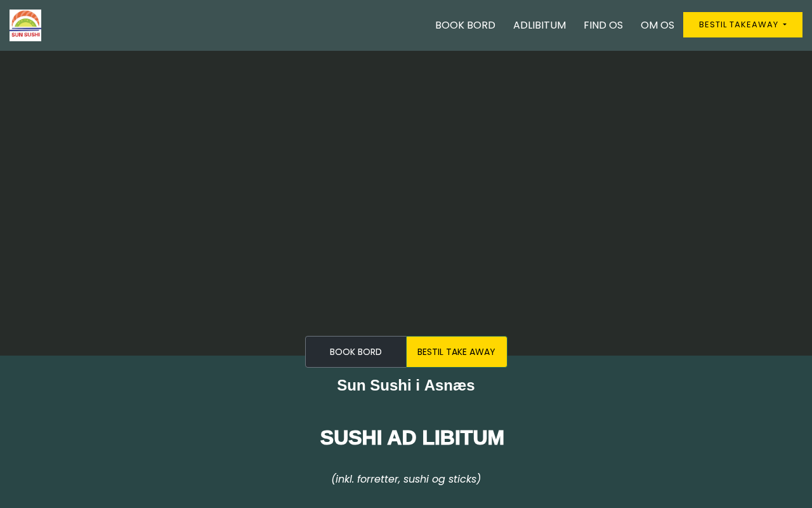
Task: Return home via the sushi logo image
Action: coord(25,25)
